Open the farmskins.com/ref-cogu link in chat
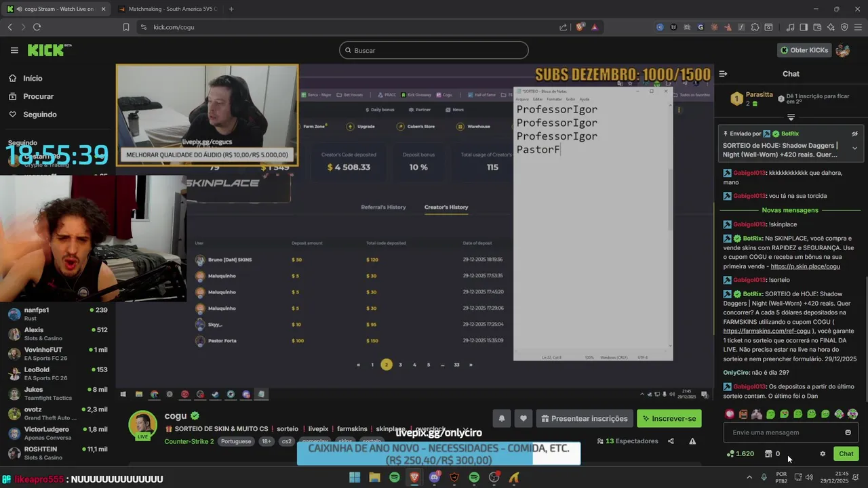Viewport: 868px width, 488px height. tap(766, 331)
